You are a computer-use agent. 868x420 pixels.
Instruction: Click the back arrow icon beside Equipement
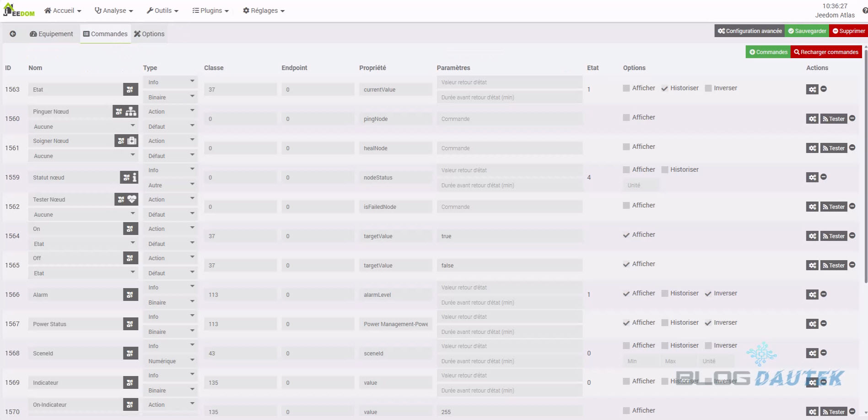pyautogui.click(x=13, y=34)
